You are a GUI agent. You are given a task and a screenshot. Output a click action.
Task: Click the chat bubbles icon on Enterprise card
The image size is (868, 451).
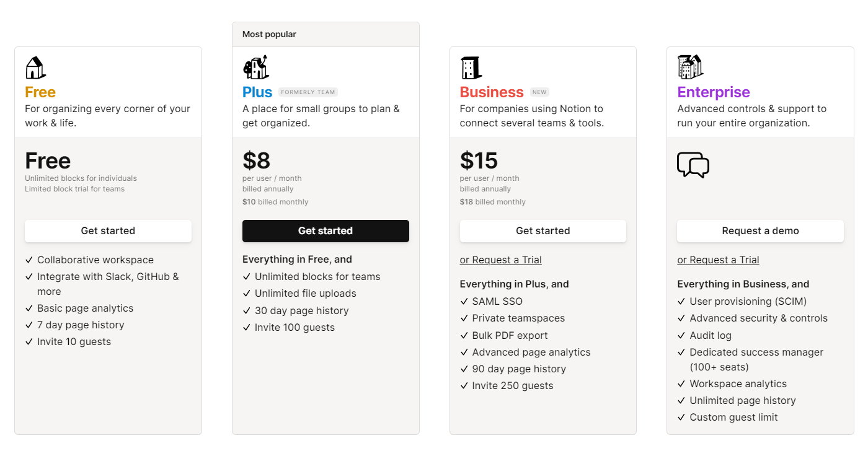(x=693, y=165)
